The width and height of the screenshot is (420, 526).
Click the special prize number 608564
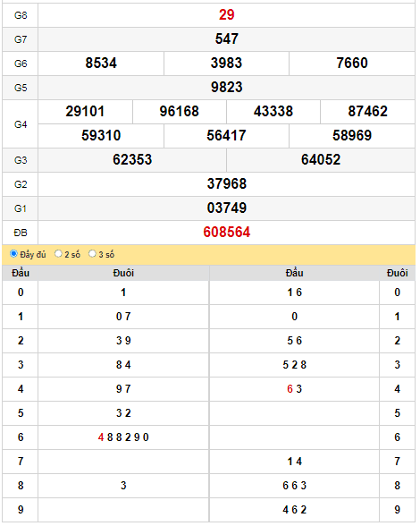pyautogui.click(x=227, y=233)
